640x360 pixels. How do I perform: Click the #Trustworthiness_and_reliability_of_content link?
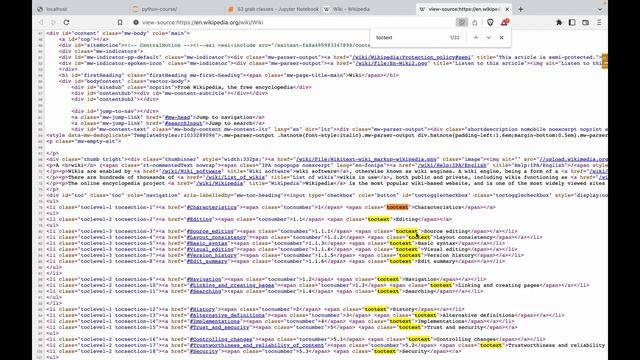[x=257, y=345]
